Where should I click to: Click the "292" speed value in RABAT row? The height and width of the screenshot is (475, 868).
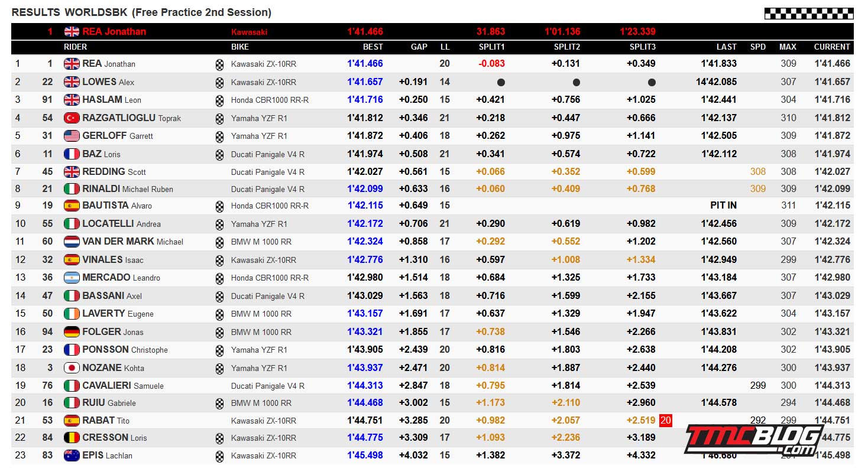(758, 421)
